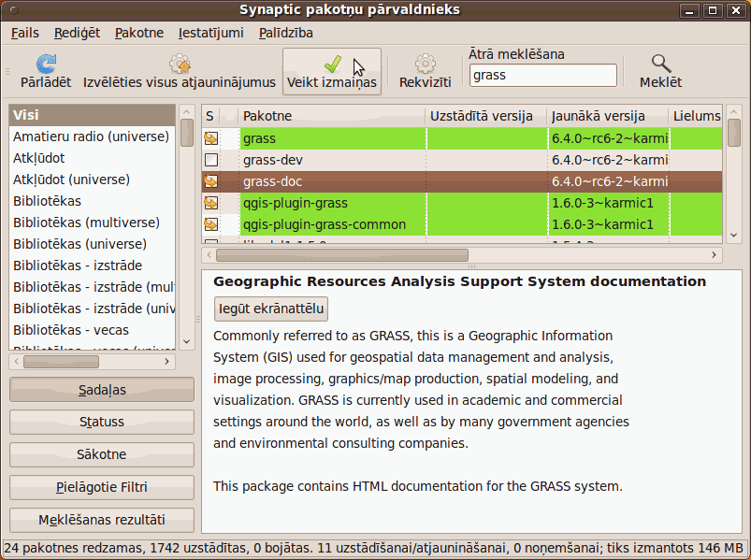
Task: Click the Pārlādēt reload icon
Action: pyautogui.click(x=46, y=64)
